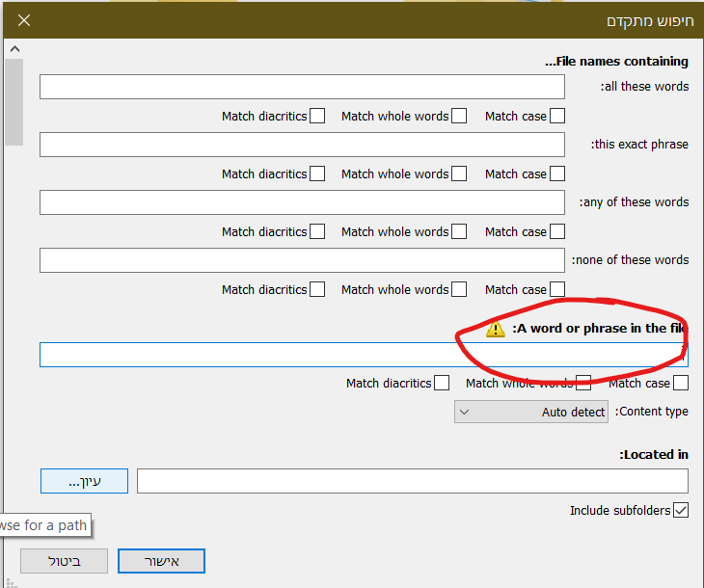Click the עיון... browse button
The height and width of the screenshot is (588, 704).
(85, 481)
